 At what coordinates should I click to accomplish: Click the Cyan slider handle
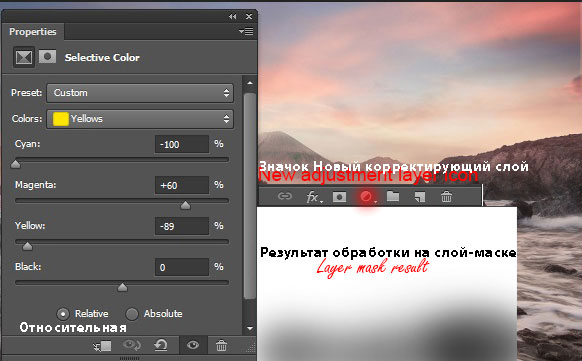click(x=16, y=164)
